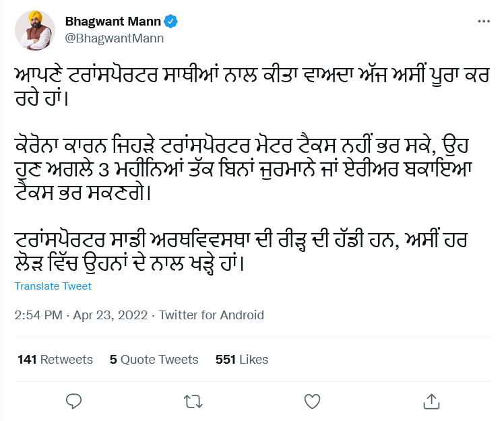504x421 pixels.
Task: Reply to this tweet
Action: pos(74,401)
